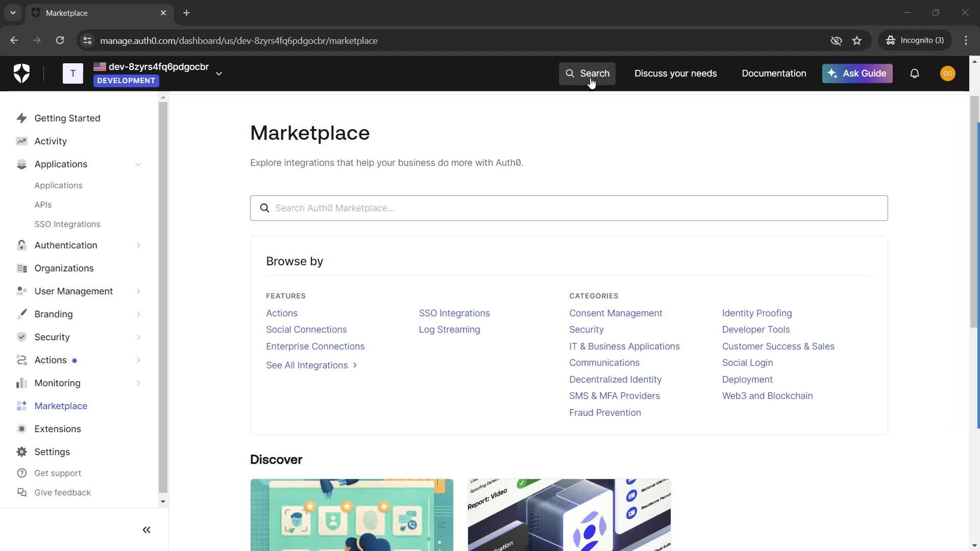The height and width of the screenshot is (551, 980).
Task: Collapse sidebar with double chevron
Action: point(146,530)
